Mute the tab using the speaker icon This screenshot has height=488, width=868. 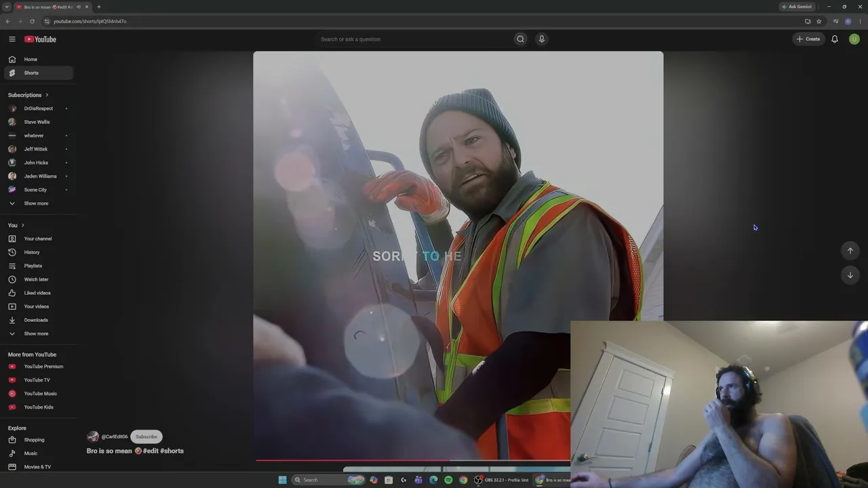[x=79, y=7]
